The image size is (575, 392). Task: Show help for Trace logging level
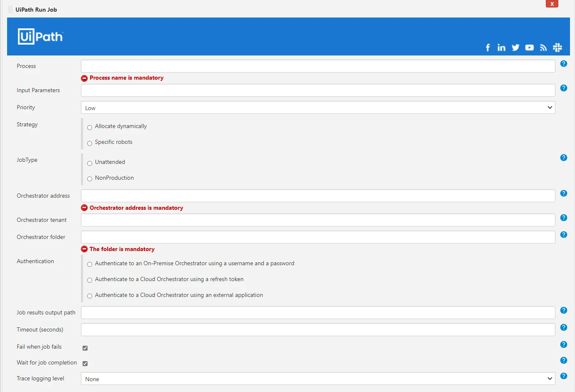point(564,376)
